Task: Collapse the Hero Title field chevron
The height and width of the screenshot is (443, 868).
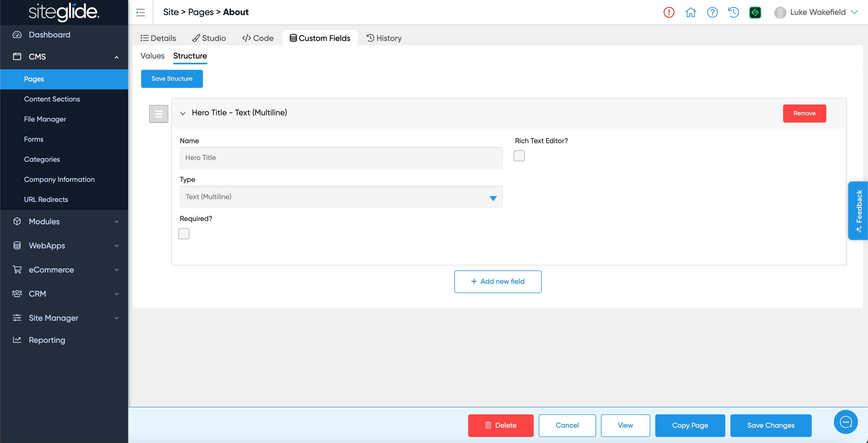Action: click(183, 113)
